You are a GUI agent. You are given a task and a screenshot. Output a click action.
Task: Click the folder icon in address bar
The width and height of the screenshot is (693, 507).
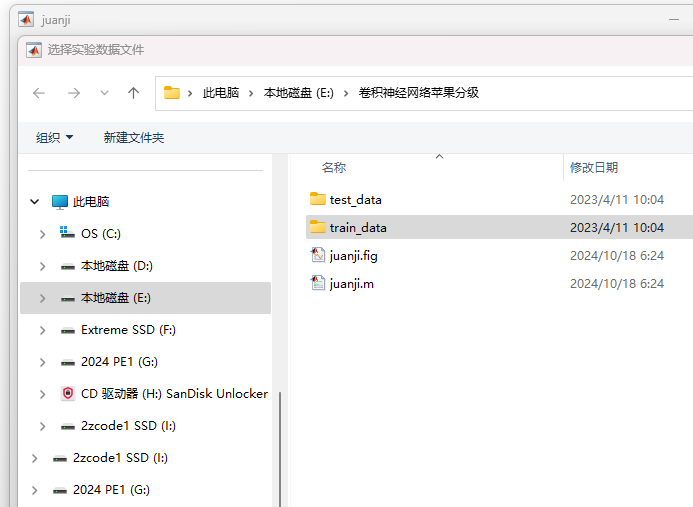171,93
